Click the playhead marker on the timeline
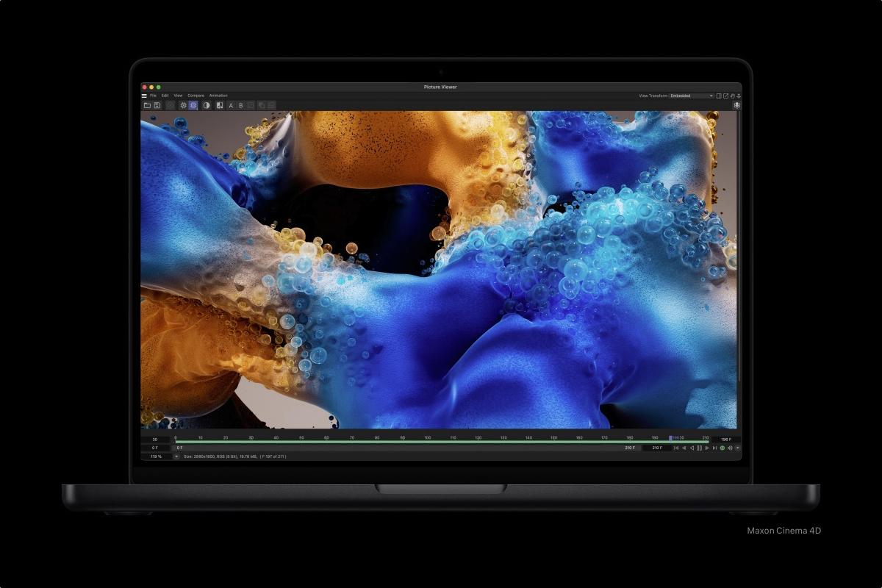This screenshot has width=882, height=588. coord(670,438)
